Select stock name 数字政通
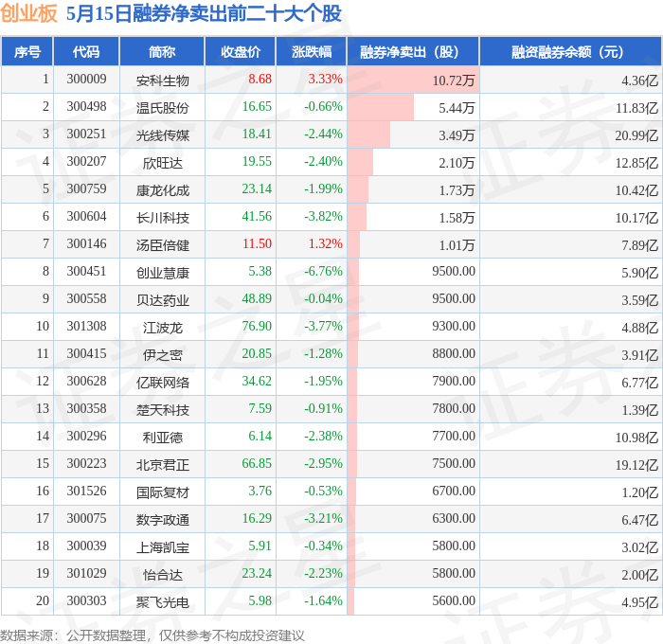Viewport: 663px width, 644px height. tap(162, 520)
